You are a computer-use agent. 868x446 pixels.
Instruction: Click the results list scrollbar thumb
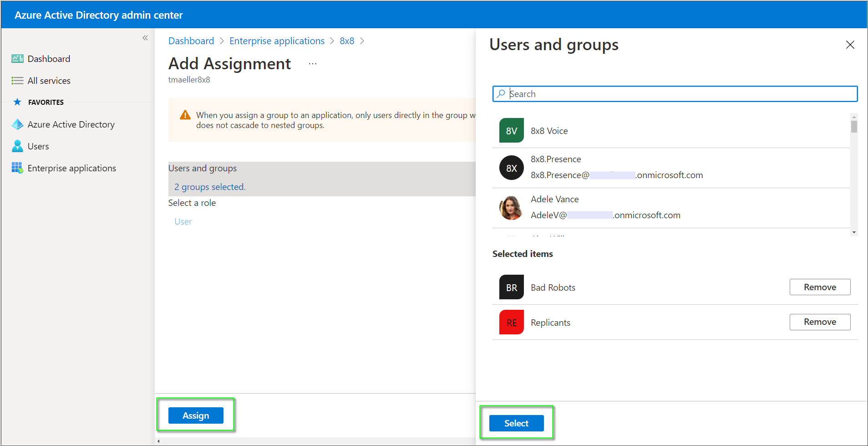tap(854, 126)
